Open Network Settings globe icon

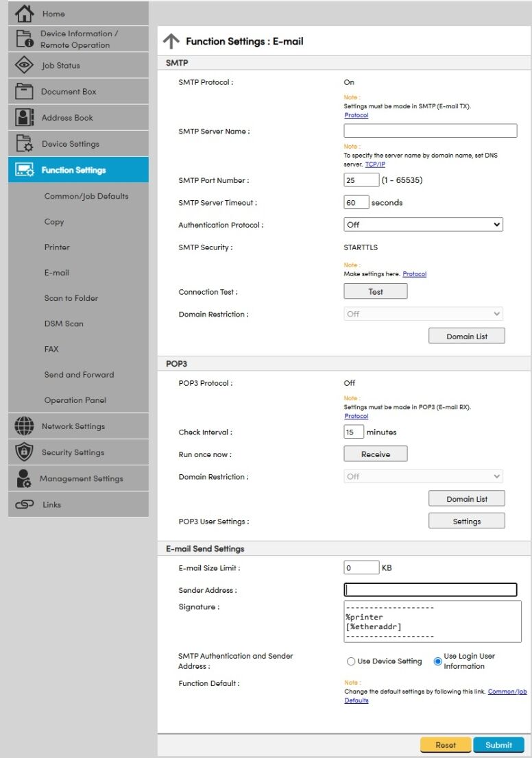pos(24,426)
